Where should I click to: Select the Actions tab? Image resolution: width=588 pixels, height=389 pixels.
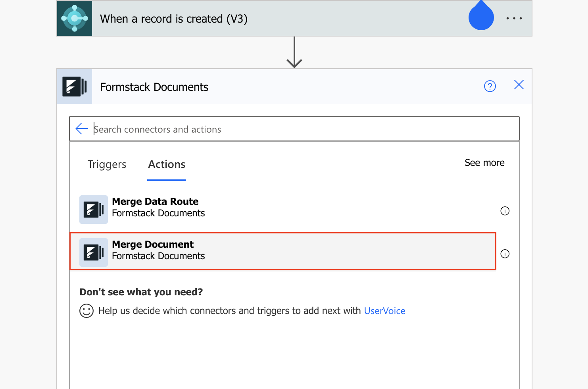click(x=167, y=164)
